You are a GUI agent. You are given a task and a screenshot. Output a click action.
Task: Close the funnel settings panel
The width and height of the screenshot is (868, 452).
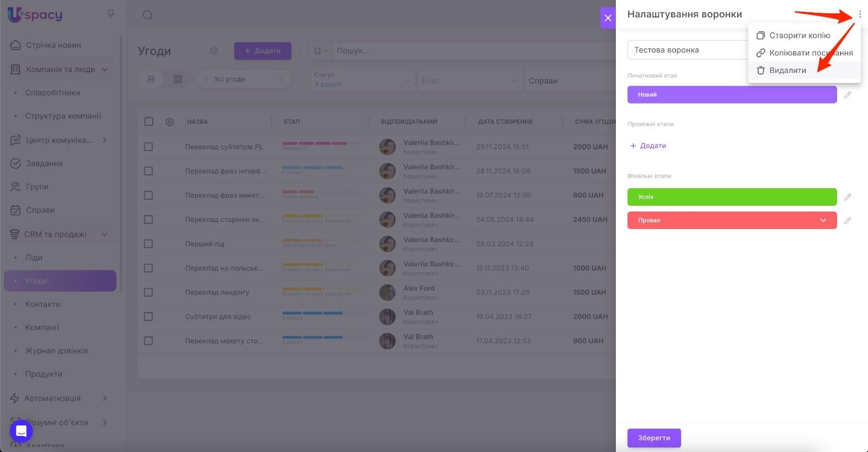608,18
